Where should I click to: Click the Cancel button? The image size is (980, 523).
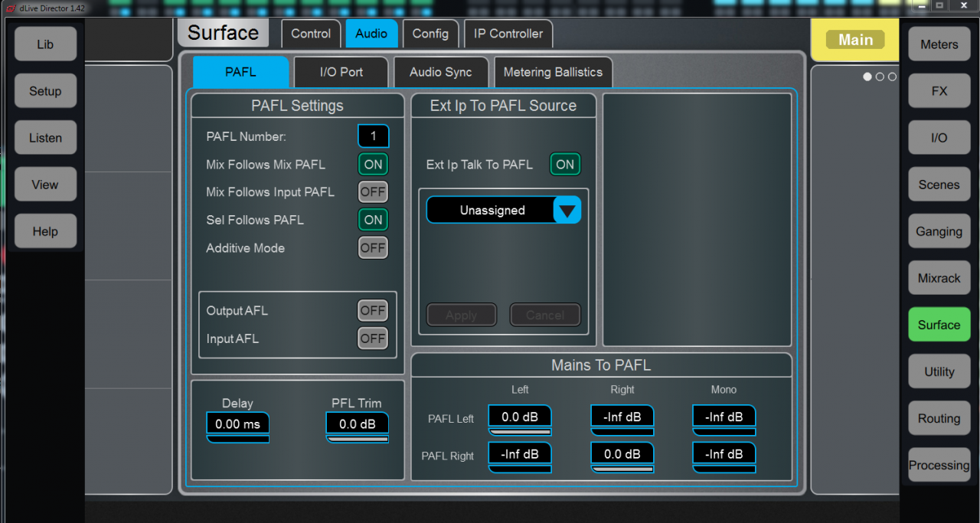coord(545,315)
